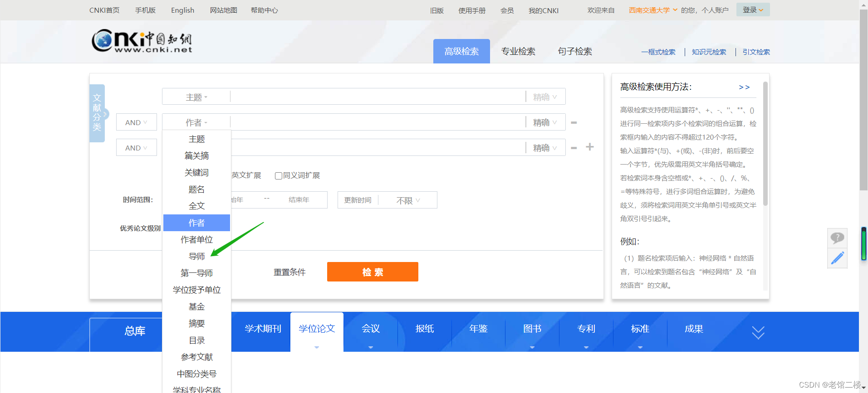Image resolution: width=868 pixels, height=393 pixels.
Task: Open 引文检索 link
Action: click(756, 52)
